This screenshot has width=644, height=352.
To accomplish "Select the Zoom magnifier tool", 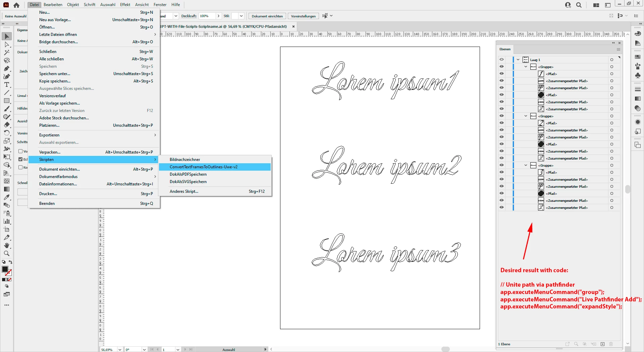I will pos(7,253).
